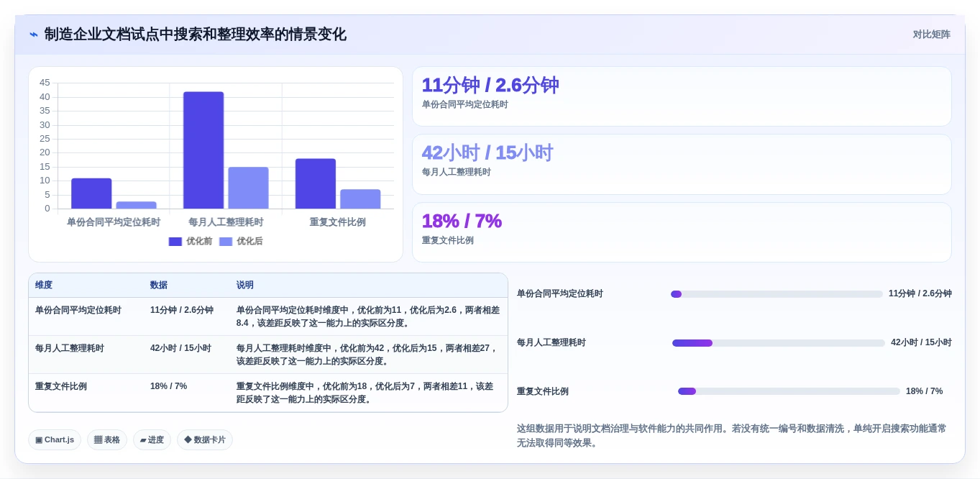Viewport: 980px width, 479px height.
Task: Select the 42小时 / 15小时 data card
Action: click(x=682, y=164)
